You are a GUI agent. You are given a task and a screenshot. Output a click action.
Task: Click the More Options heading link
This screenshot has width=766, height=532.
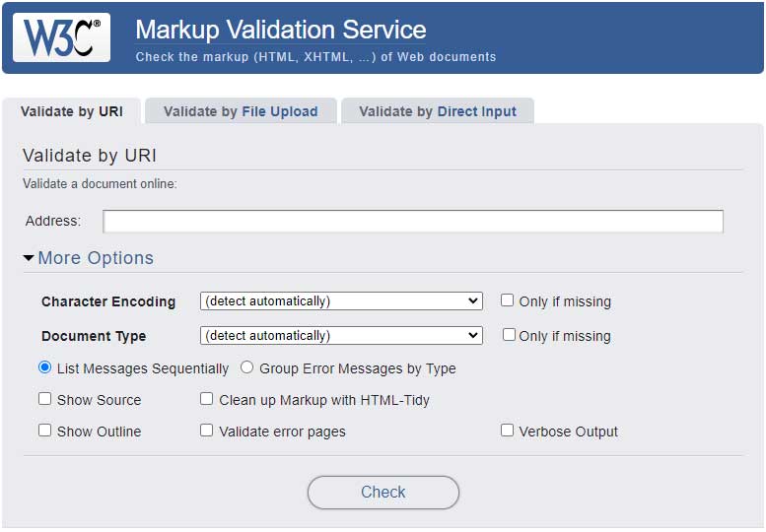(96, 258)
